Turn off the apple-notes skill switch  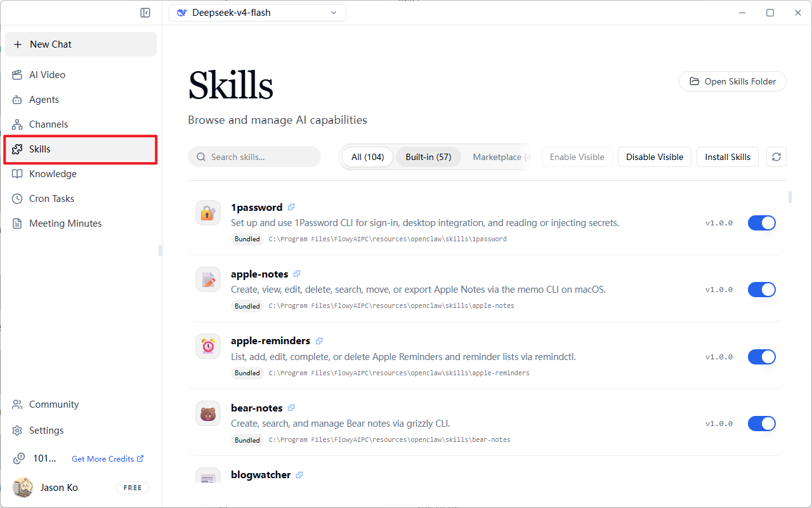coord(762,290)
